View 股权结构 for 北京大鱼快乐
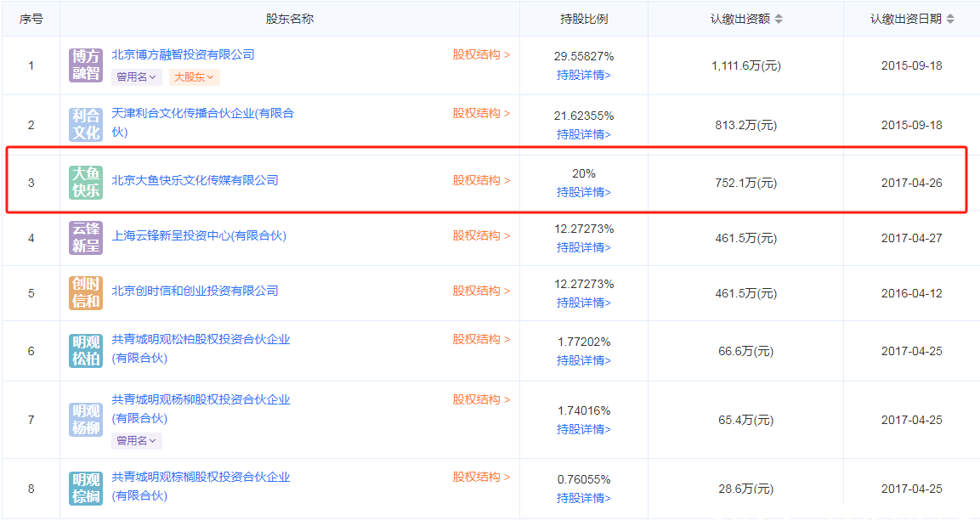 [481, 180]
